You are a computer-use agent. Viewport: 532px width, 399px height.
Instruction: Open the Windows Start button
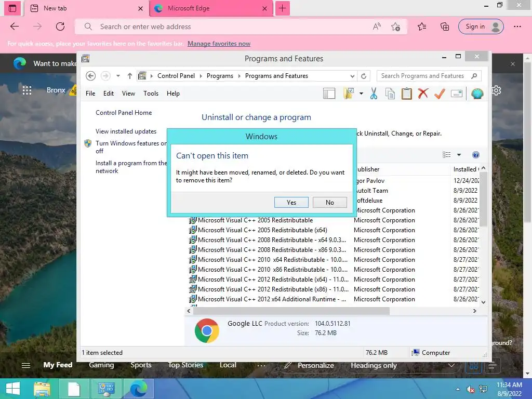click(x=13, y=389)
